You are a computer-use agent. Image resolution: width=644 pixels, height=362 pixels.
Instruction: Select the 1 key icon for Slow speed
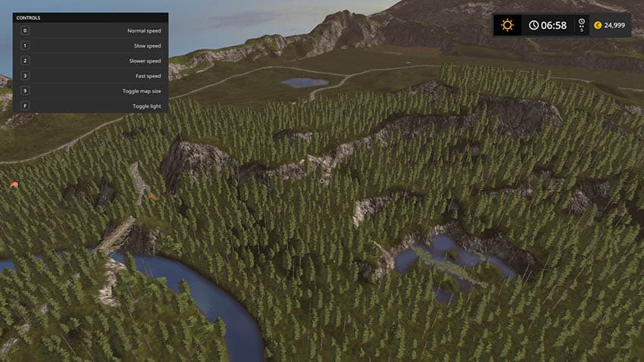coord(25,45)
